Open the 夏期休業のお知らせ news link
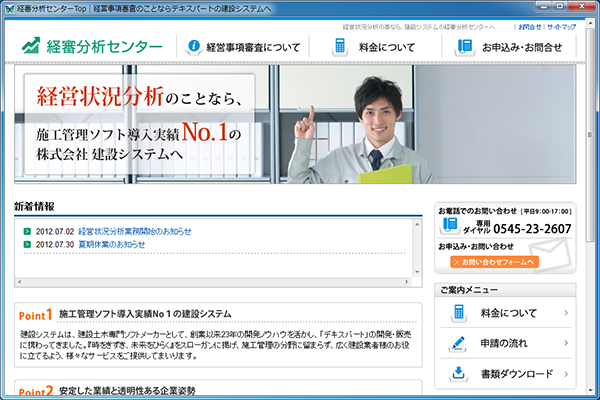 (111, 244)
